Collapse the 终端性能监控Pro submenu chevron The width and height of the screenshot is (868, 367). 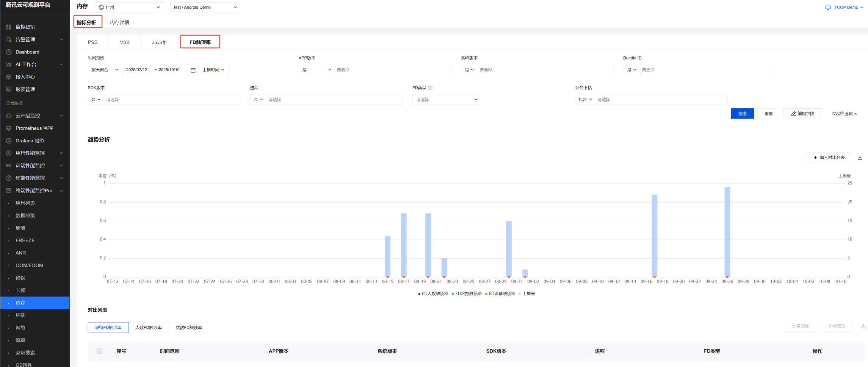(x=61, y=191)
